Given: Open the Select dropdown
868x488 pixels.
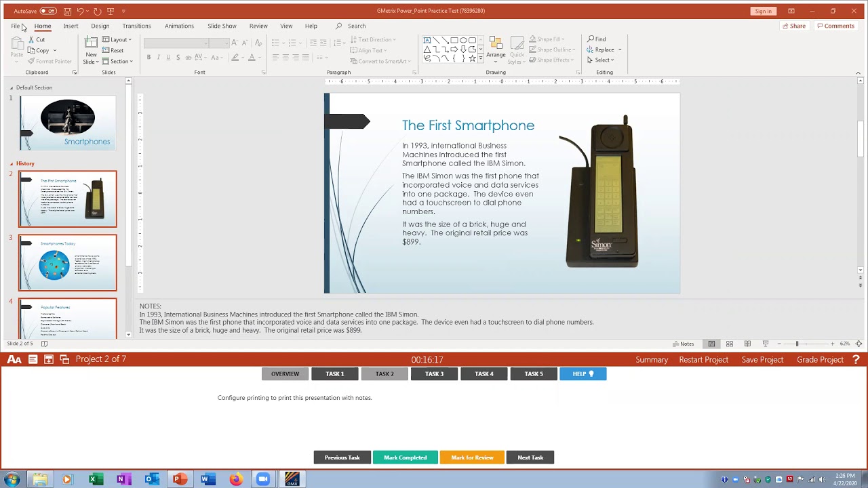Looking at the screenshot, I should 600,60.
